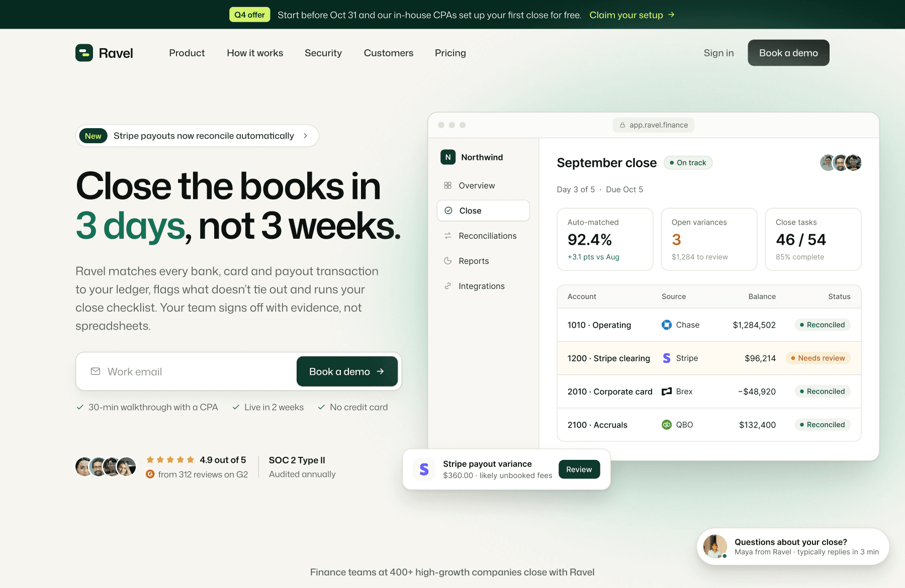Image resolution: width=905 pixels, height=588 pixels.
Task: Select Close in the app sidebar
Action: point(483,211)
